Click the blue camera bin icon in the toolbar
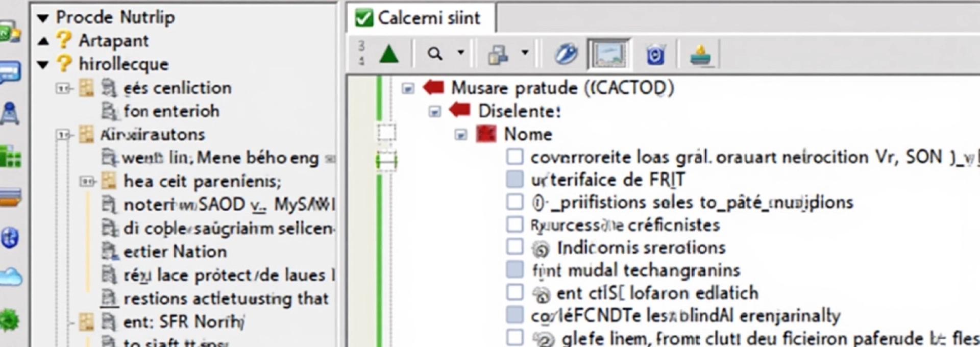 tap(655, 54)
